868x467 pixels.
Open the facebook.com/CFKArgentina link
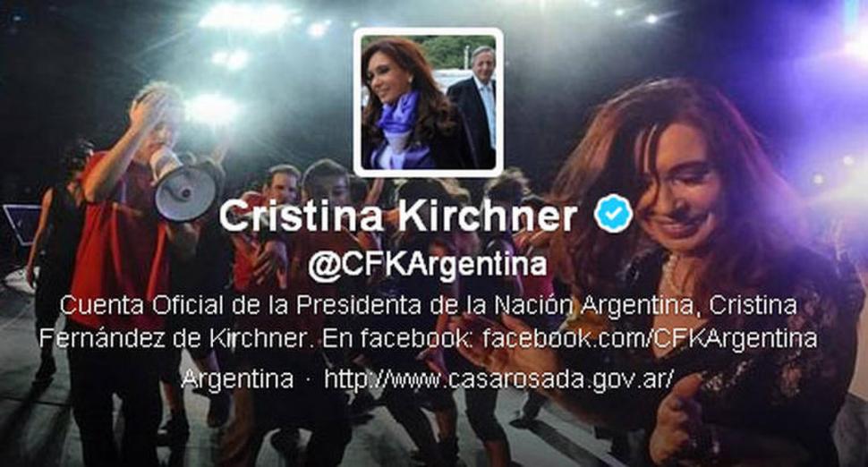(650, 338)
